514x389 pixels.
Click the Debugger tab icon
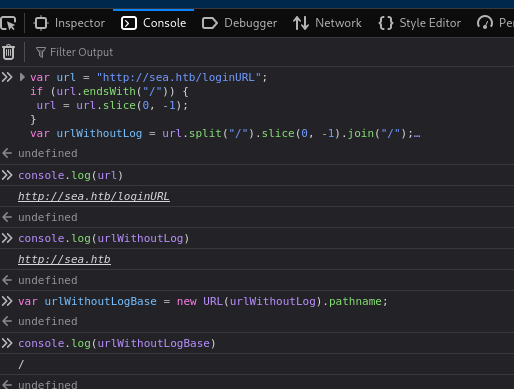210,23
